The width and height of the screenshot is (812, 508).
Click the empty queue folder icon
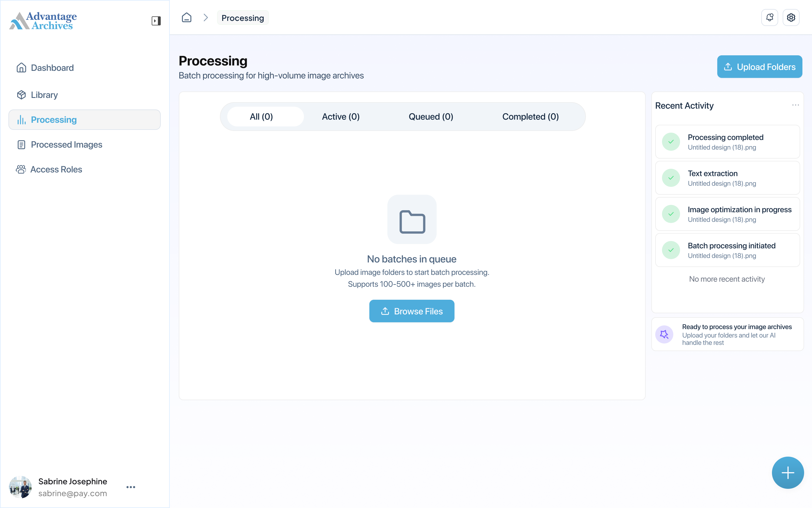point(412,219)
